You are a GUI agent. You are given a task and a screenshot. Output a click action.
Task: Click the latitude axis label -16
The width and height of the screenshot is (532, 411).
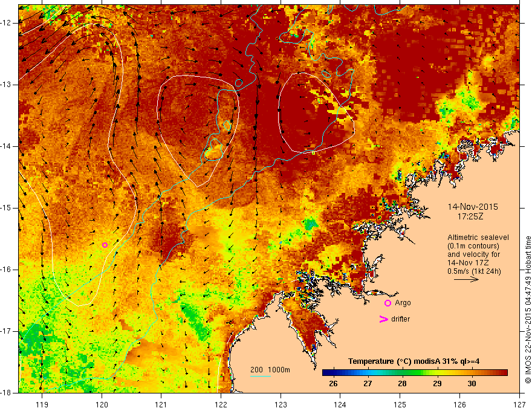pyautogui.click(x=6, y=270)
